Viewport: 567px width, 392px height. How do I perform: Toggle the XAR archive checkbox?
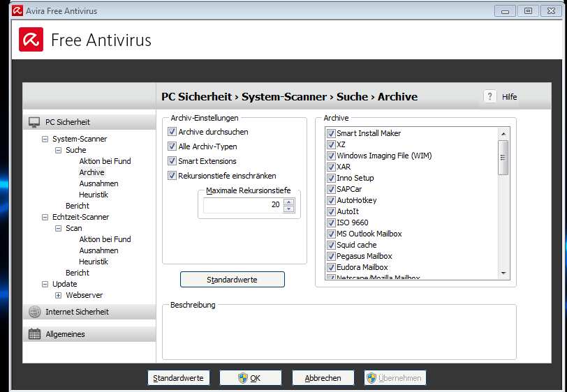331,167
